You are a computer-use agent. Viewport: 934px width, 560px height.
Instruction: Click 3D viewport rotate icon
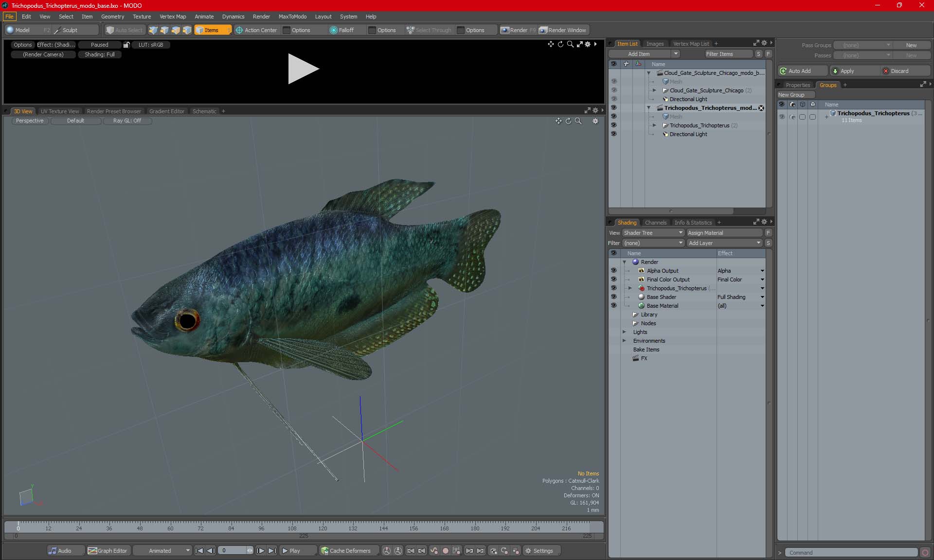click(568, 121)
